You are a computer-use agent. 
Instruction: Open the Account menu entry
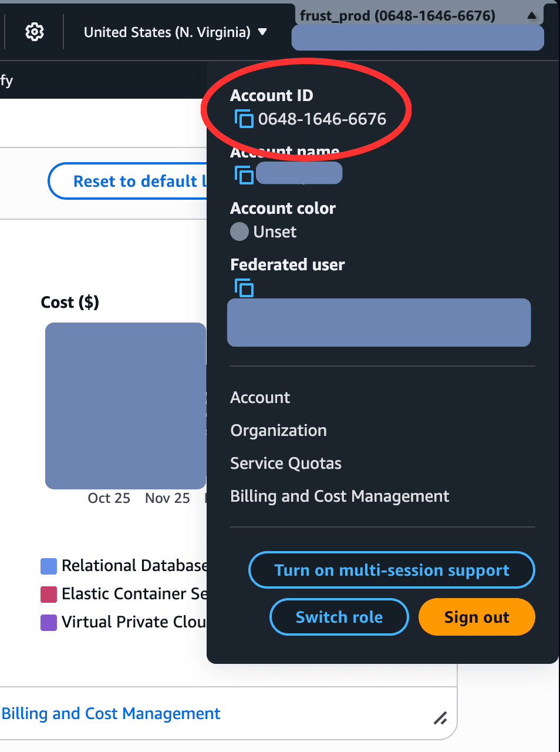(x=260, y=398)
